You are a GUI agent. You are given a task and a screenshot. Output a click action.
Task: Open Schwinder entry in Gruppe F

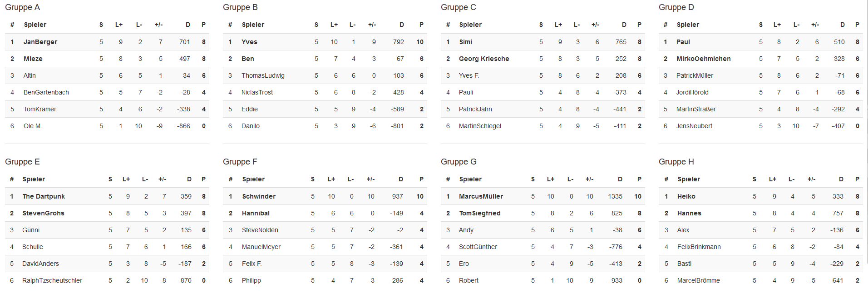pos(259,196)
